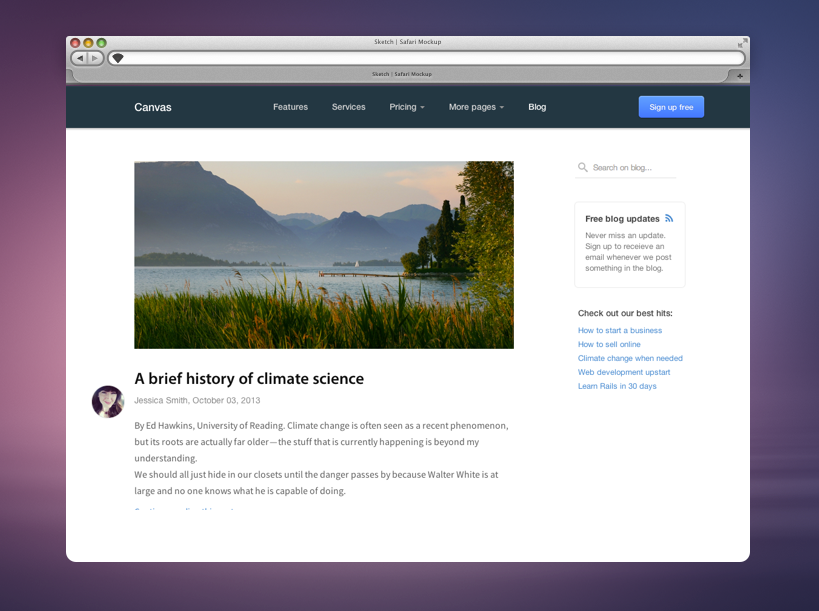Click the magnifying glass search icon
819x611 pixels.
(582, 168)
